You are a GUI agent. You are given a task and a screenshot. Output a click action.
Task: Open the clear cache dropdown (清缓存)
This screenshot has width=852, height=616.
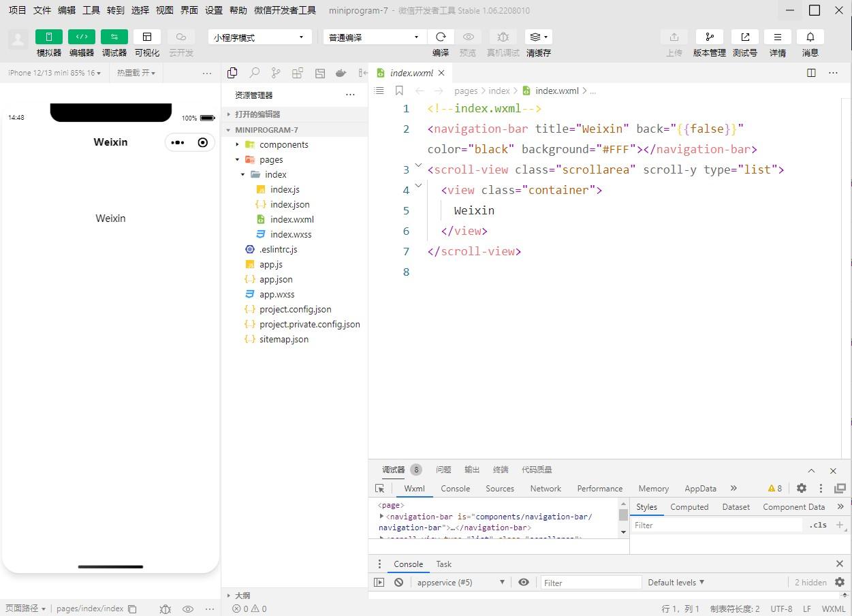coord(538,37)
